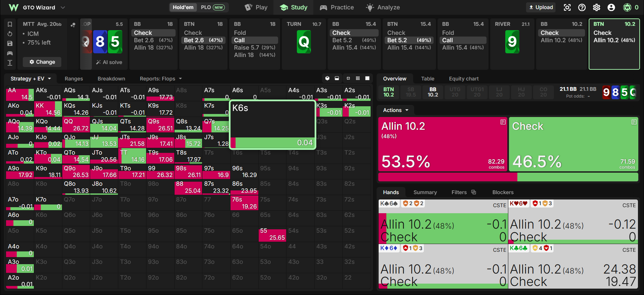This screenshot has height=295, width=644.
Task: Open the user account profile icon
Action: point(611,7)
